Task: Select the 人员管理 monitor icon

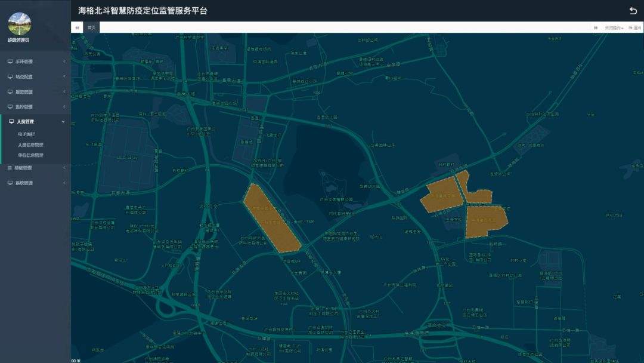Action: tap(10, 121)
